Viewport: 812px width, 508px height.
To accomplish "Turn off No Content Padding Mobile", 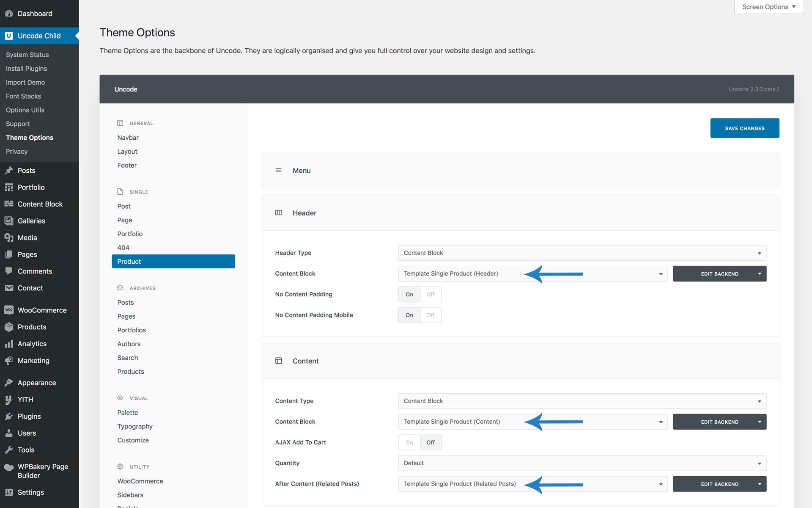I will [431, 315].
